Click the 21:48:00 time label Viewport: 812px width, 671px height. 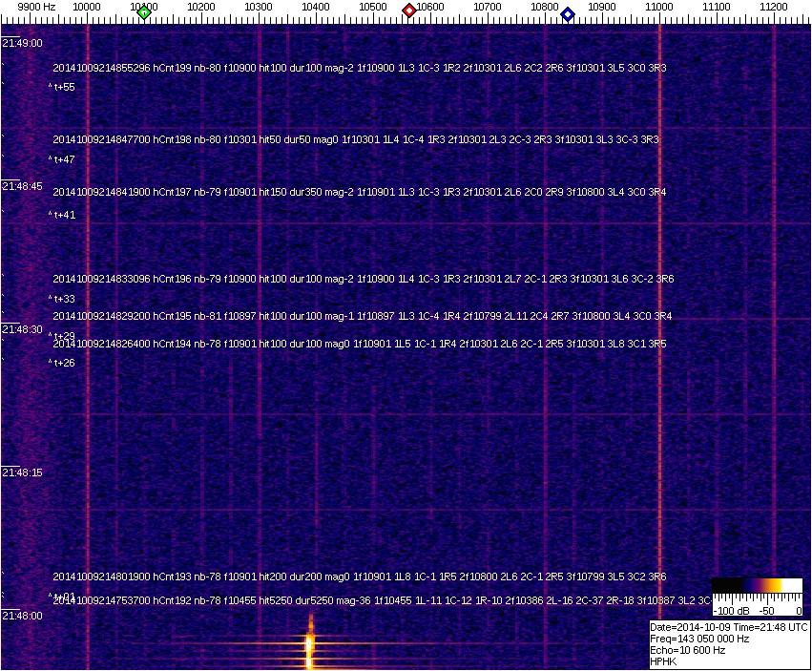[x=23, y=616]
